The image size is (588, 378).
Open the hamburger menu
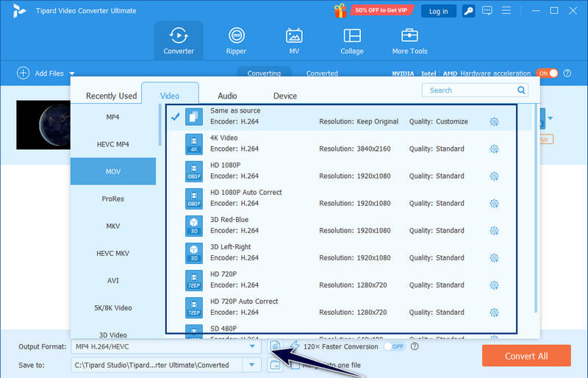[506, 10]
